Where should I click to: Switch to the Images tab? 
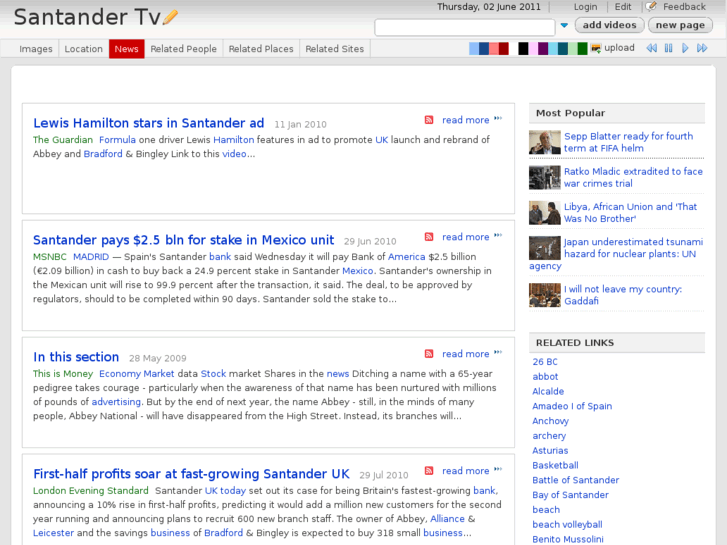36,49
